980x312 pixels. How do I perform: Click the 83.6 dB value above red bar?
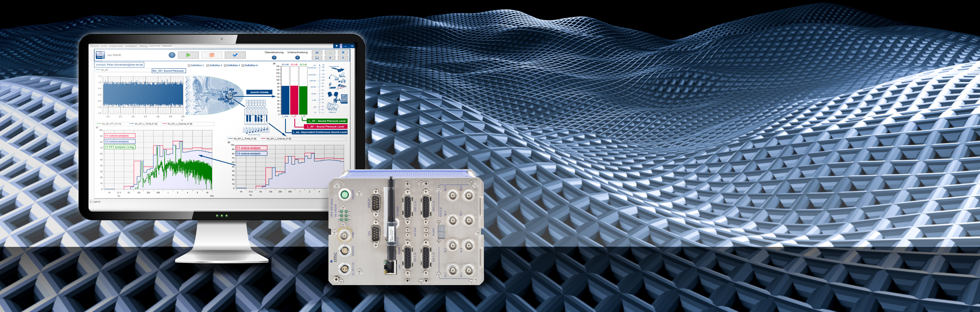[x=294, y=65]
